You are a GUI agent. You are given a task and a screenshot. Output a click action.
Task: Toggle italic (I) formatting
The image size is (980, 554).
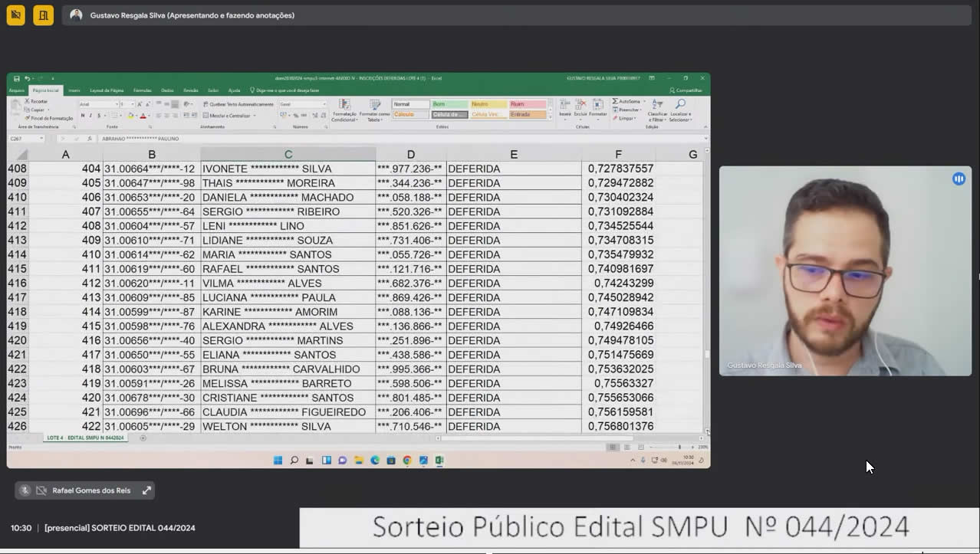coord(90,116)
